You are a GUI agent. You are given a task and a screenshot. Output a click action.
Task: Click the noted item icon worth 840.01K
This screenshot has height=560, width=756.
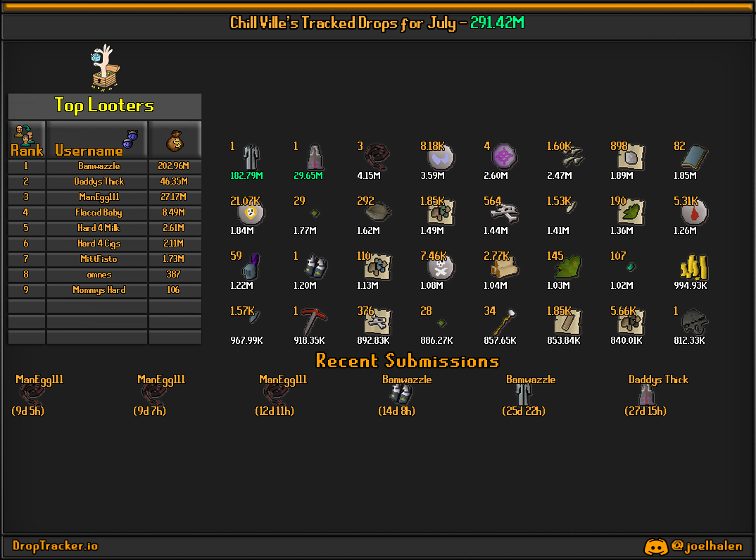point(631,322)
